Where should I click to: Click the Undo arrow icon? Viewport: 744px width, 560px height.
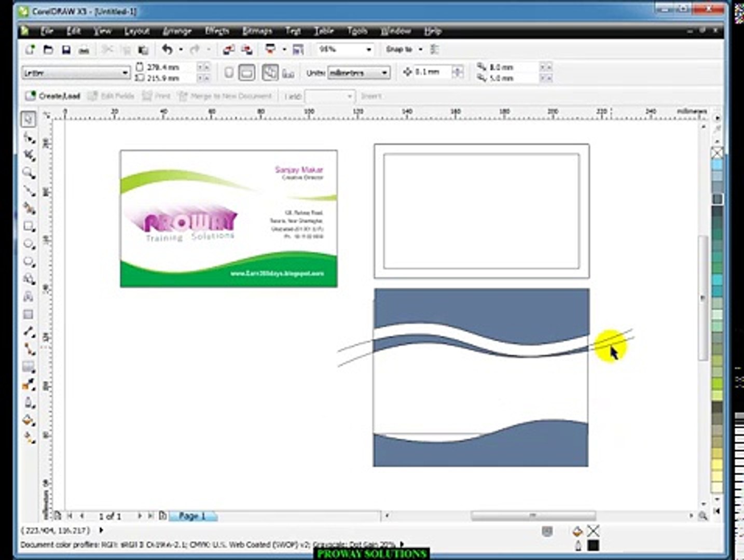tap(167, 49)
